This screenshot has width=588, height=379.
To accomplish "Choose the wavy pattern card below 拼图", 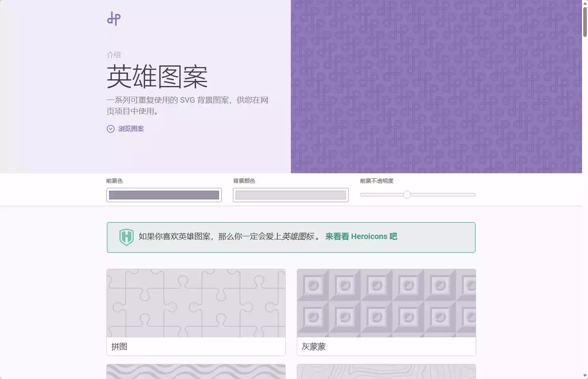I will point(196,371).
